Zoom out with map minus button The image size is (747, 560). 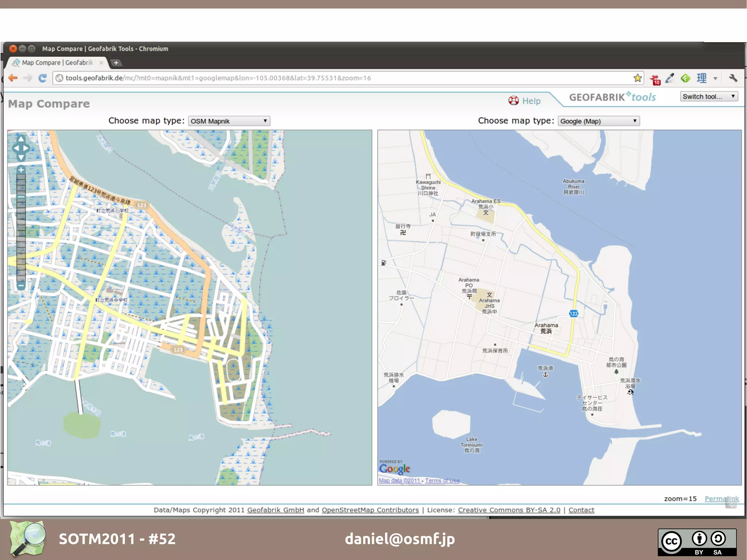21,286
